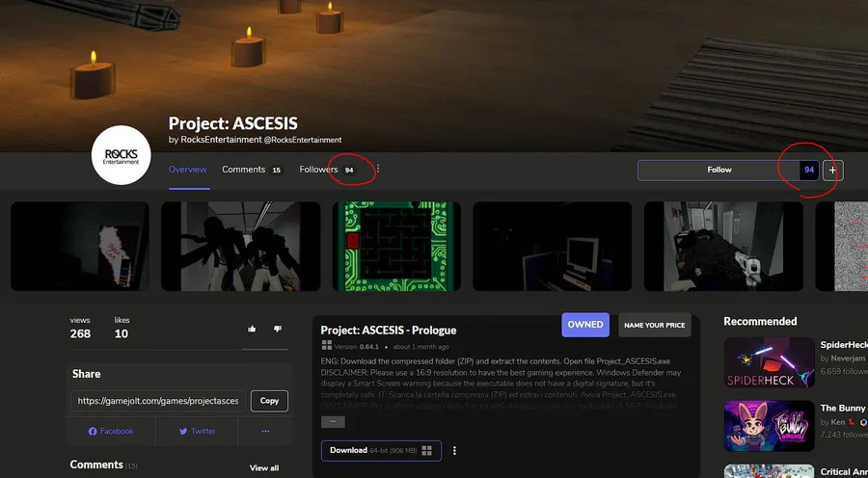Click the Version 0.64.1 label
This screenshot has width=868, height=478.
[x=356, y=347]
